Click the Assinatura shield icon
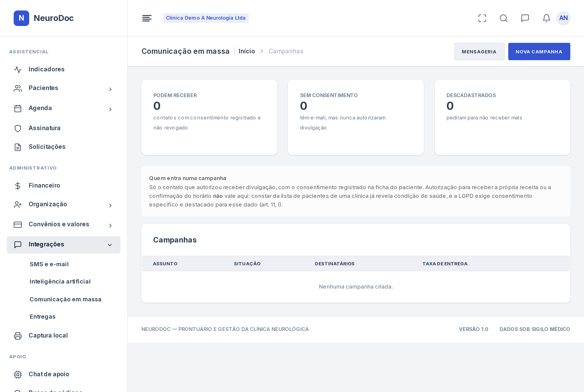 tap(18, 128)
